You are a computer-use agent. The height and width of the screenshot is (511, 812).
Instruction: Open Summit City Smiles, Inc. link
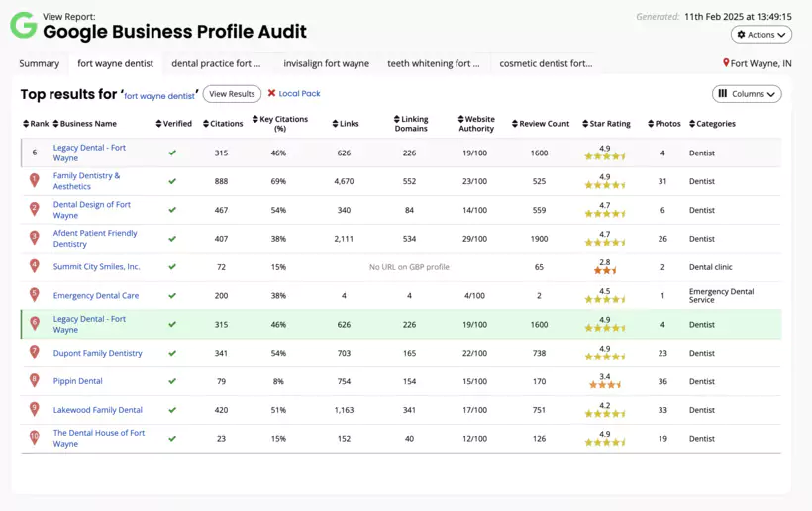(96, 266)
